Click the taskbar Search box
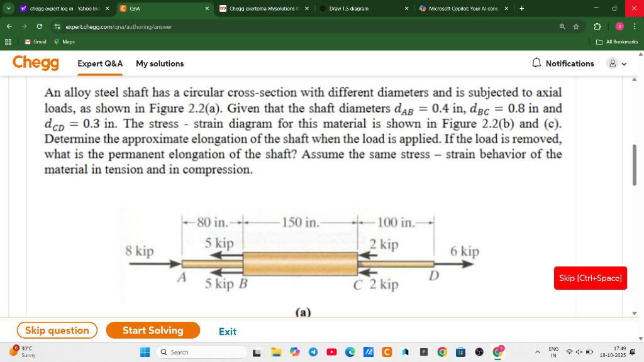 tap(202, 352)
